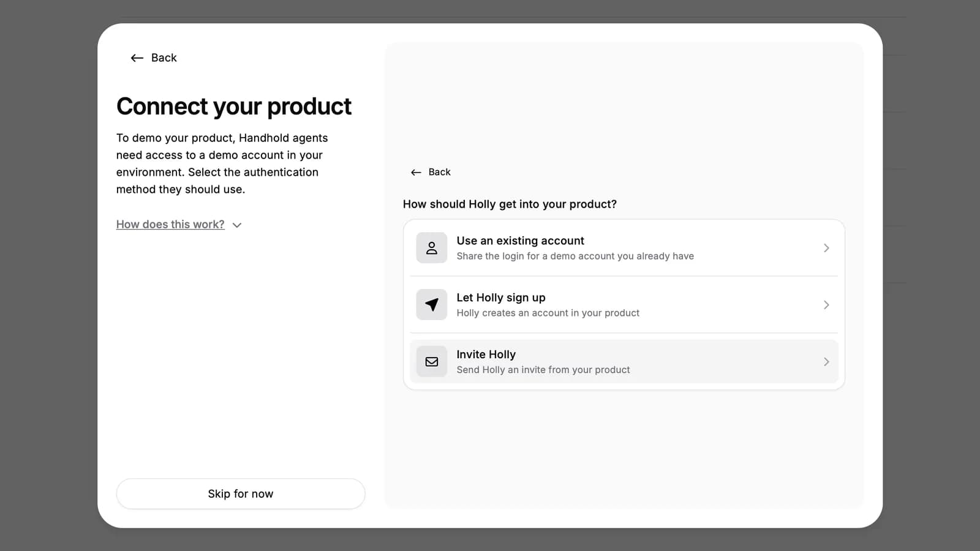Click 'Send Holly an invite from your product' text
Viewport: 980px width, 551px height.
click(543, 370)
